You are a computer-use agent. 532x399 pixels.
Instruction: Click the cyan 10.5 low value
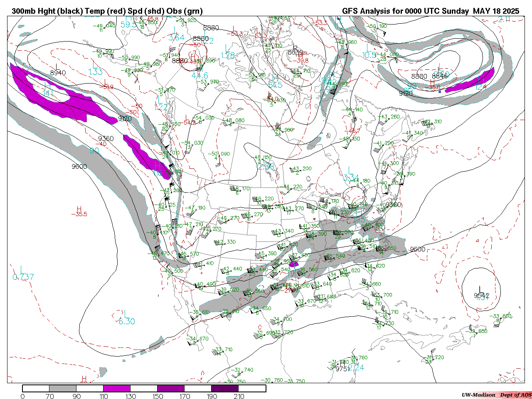pyautogui.click(x=369, y=55)
